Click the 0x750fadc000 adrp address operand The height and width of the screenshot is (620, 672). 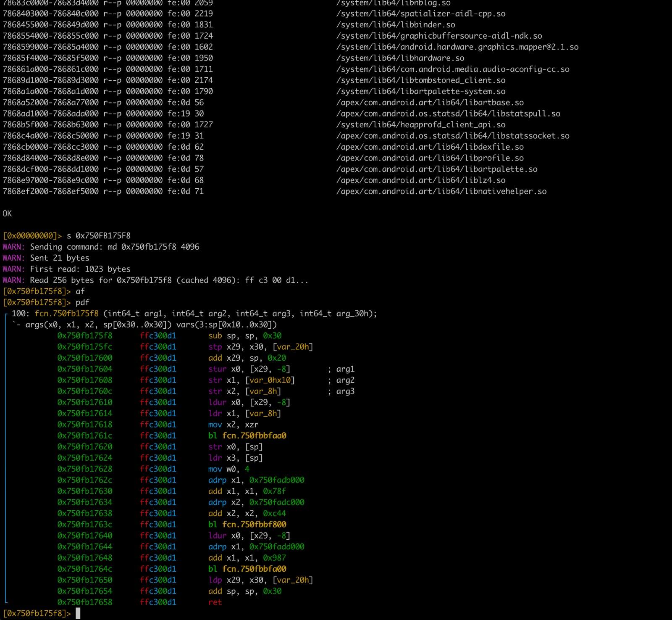[276, 502]
